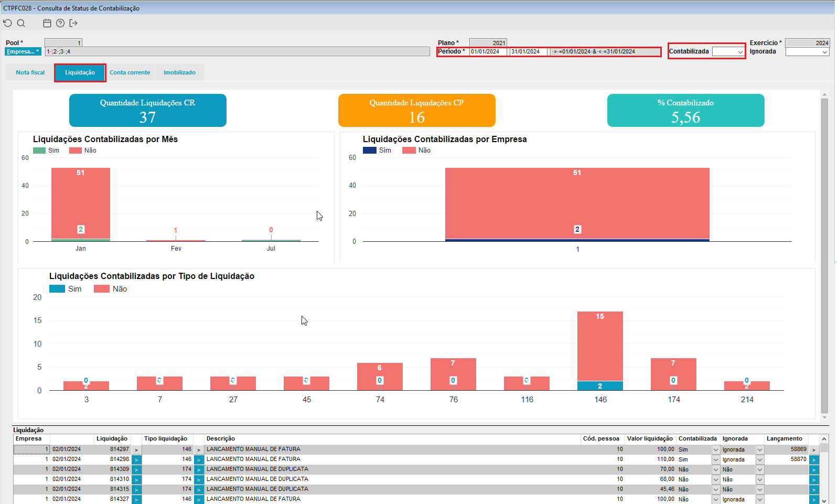838x504 pixels.
Task: Open lançamento arrow for entry 58869
Action: (x=814, y=449)
